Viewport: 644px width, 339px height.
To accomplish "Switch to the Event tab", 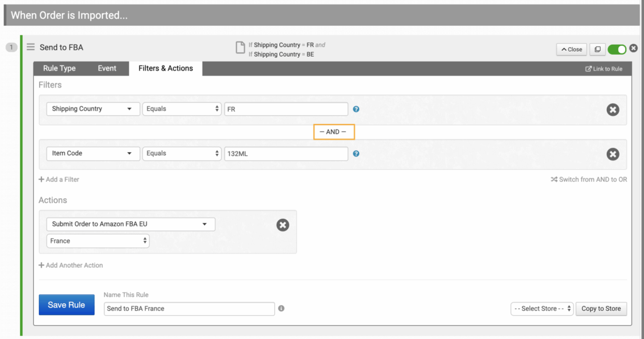I will point(107,69).
